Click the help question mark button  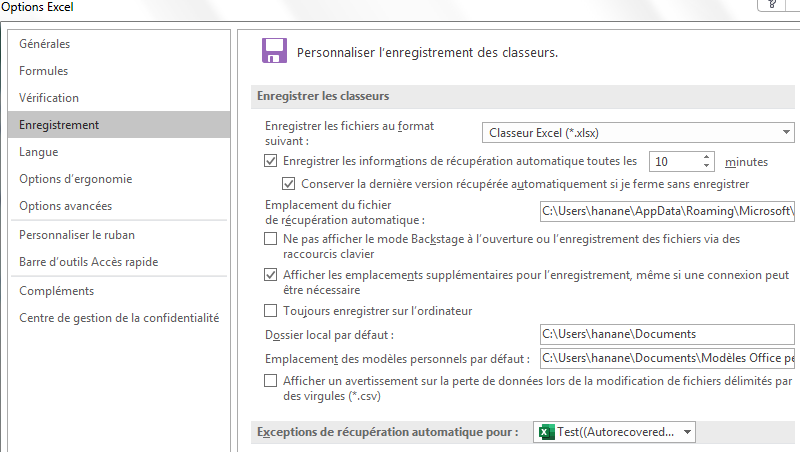[x=772, y=5]
